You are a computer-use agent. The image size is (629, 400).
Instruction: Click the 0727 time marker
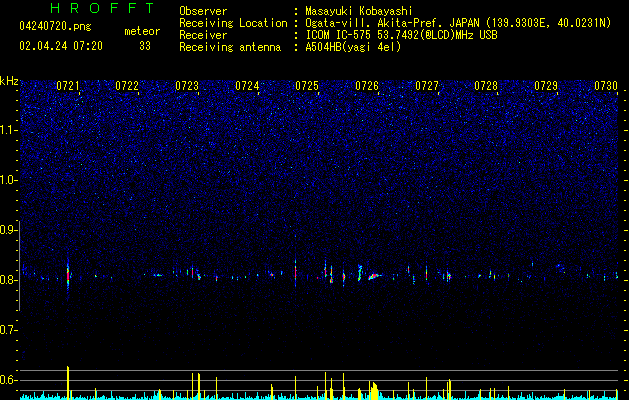point(427,86)
